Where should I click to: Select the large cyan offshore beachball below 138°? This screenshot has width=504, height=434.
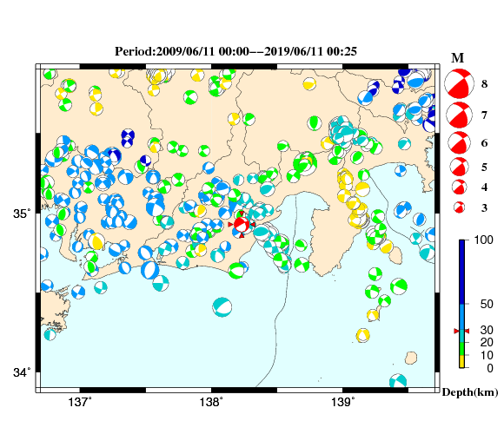pyautogui.click(x=222, y=307)
